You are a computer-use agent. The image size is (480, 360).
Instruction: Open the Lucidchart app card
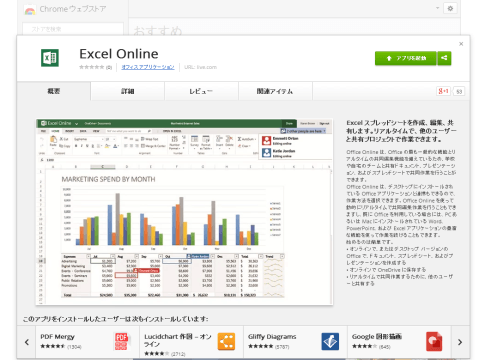(x=191, y=342)
